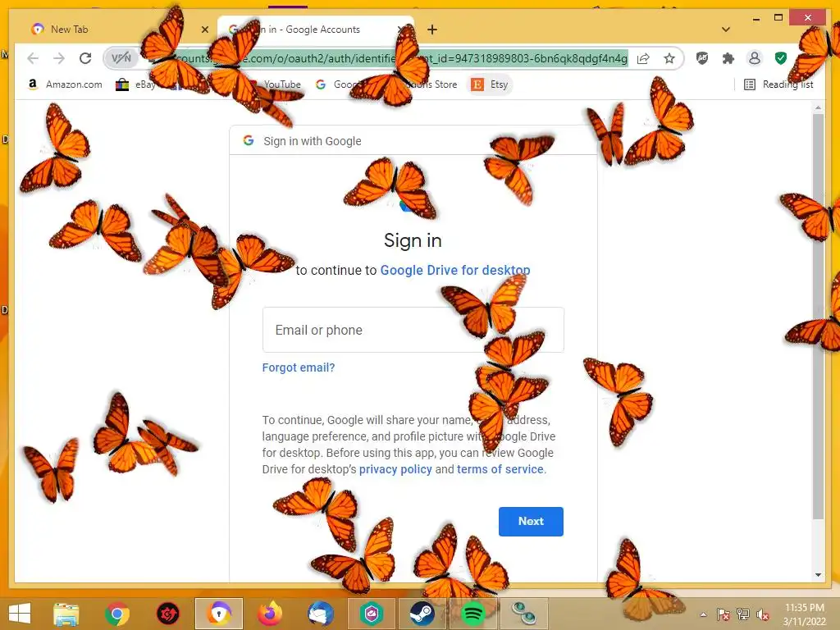Image resolution: width=840 pixels, height=630 pixels.
Task: Open the ad blocker shield extension
Action: [702, 58]
